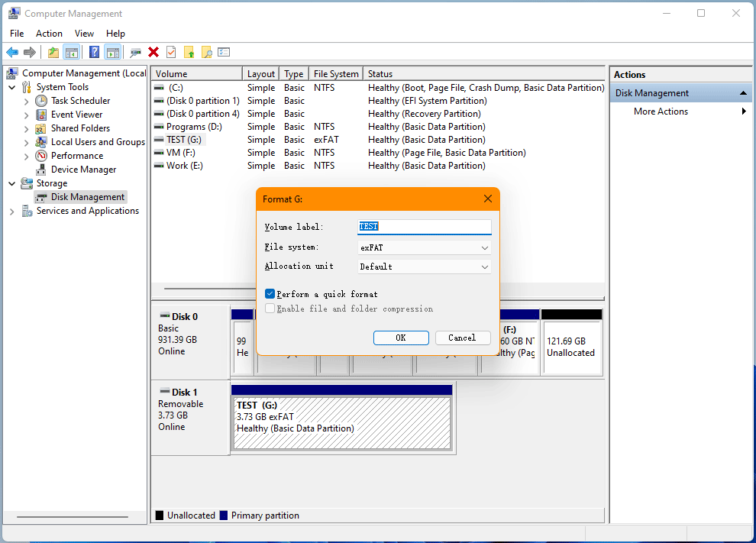Select the 121.69 GB Unallocated block
The image size is (756, 543).
(x=572, y=347)
